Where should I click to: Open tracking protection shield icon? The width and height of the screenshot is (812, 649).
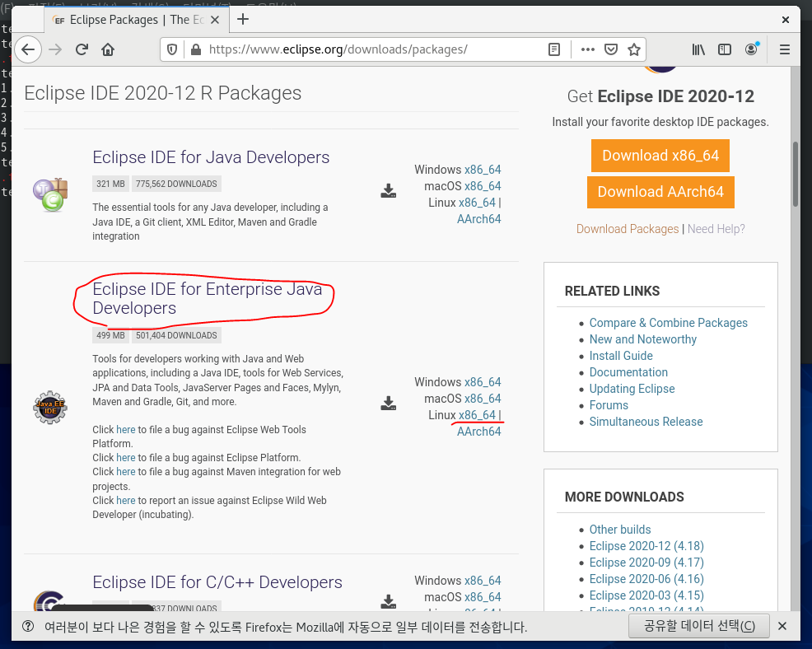click(x=172, y=49)
